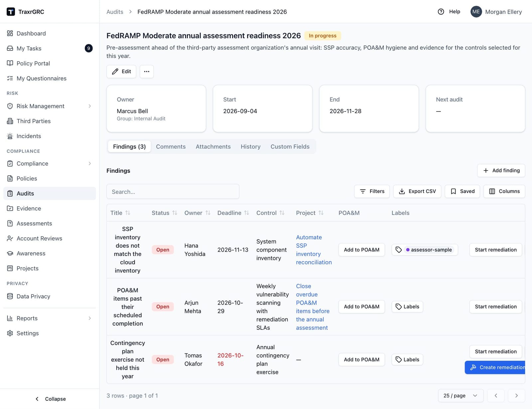Open Assessments from the sidebar
532x409 pixels.
pos(50,223)
